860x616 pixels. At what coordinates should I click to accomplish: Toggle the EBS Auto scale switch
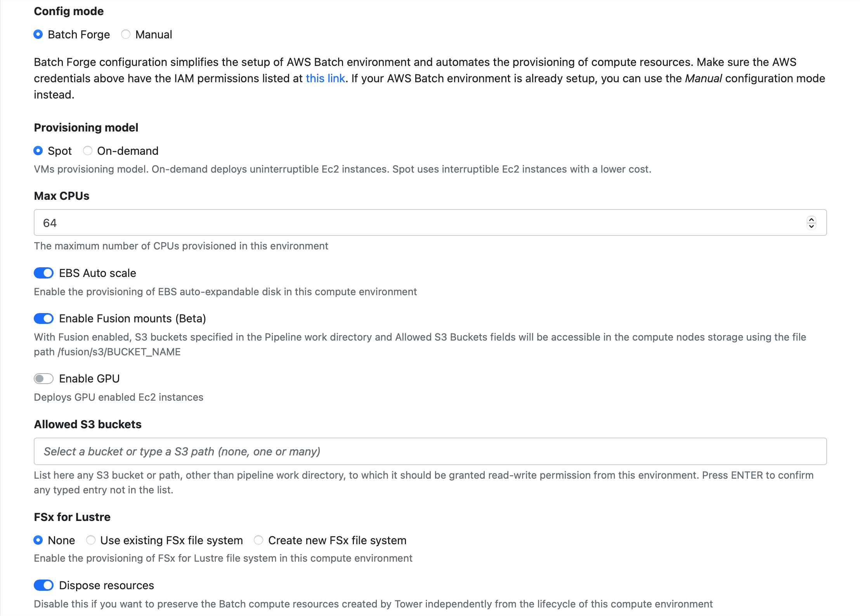[x=43, y=273]
